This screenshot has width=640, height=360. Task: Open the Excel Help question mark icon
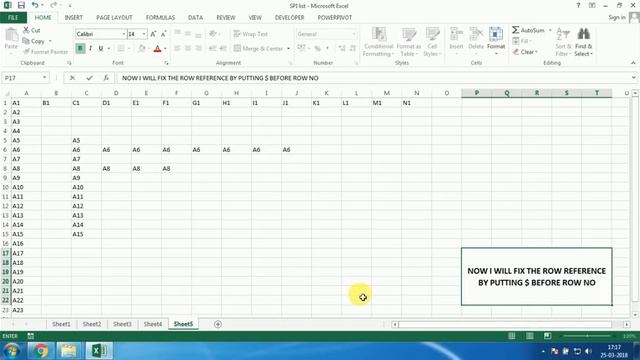click(x=578, y=5)
